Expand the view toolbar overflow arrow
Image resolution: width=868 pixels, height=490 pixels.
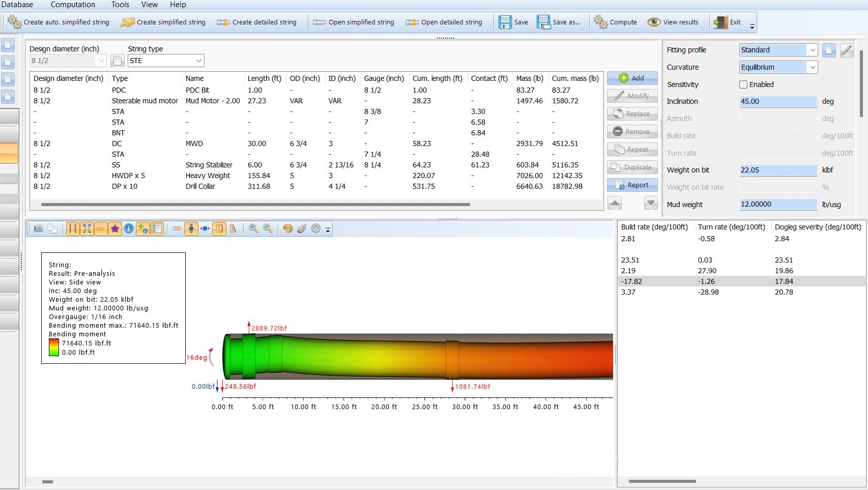point(328,230)
